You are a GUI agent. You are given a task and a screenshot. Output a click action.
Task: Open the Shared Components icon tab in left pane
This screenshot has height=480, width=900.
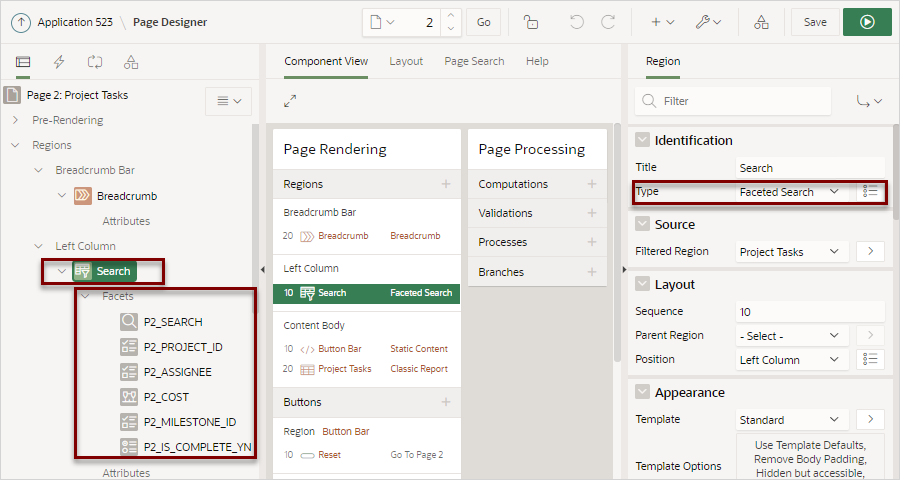click(x=131, y=62)
